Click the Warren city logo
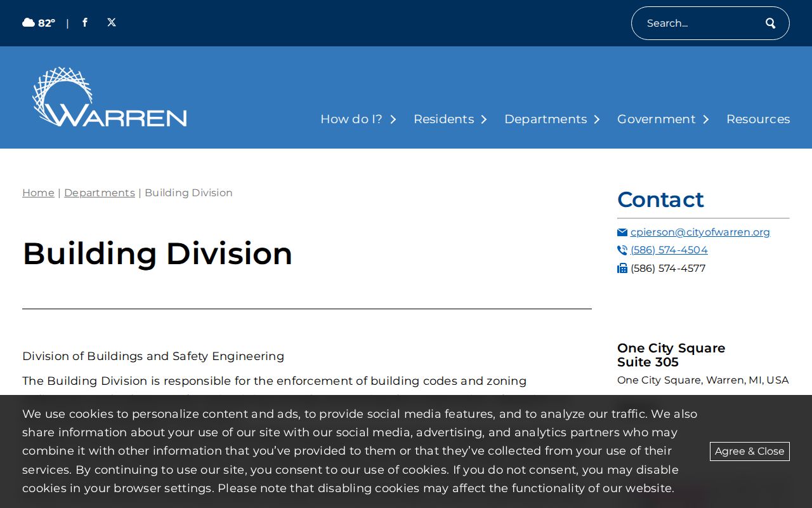The width and height of the screenshot is (812, 508). (110, 97)
